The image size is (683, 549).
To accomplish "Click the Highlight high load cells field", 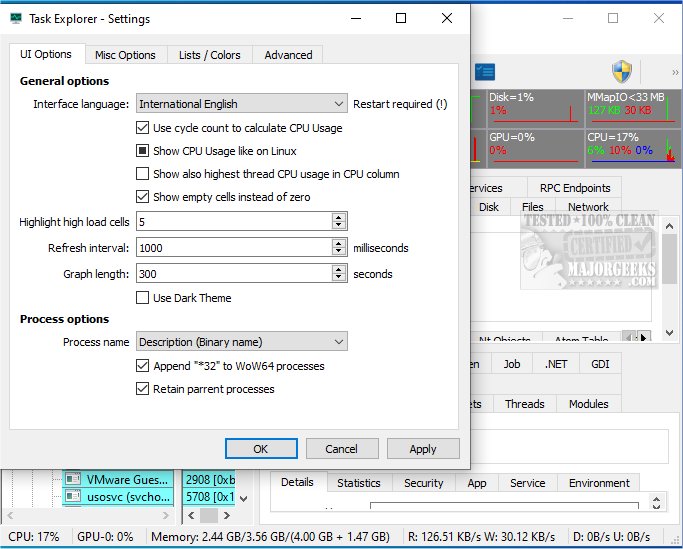I will coord(233,222).
